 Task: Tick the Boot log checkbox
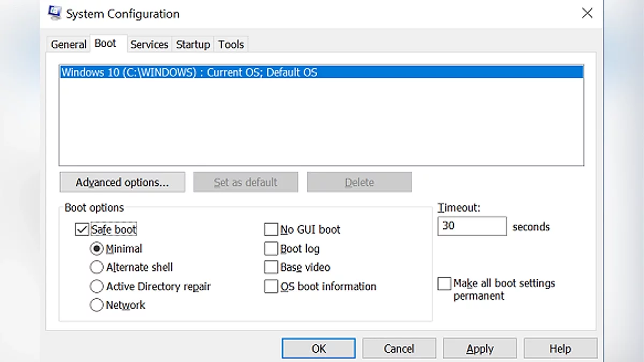(271, 249)
